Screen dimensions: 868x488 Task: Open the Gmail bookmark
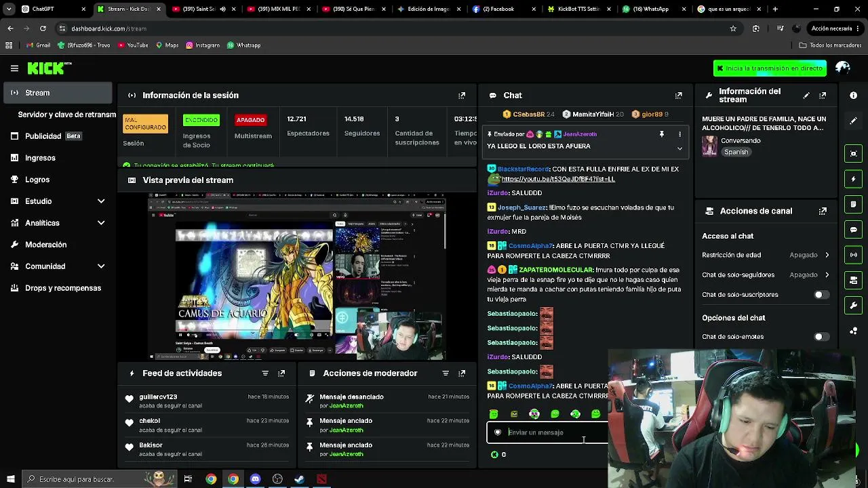click(38, 45)
